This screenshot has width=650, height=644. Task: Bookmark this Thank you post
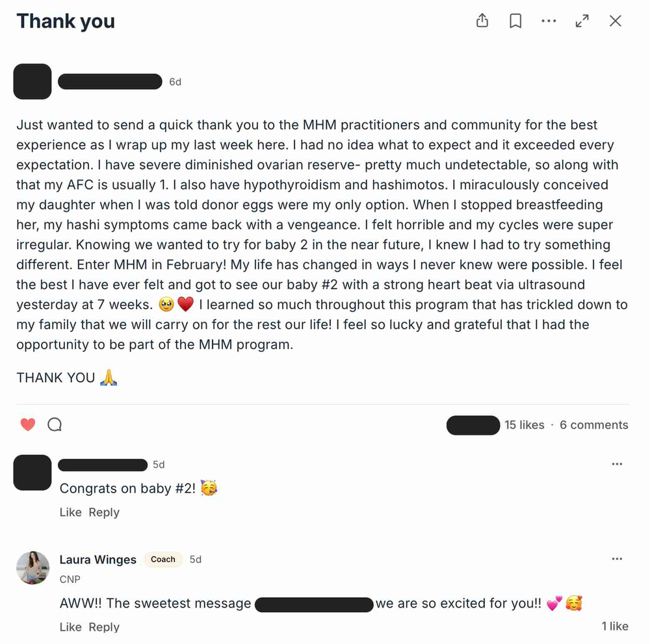click(515, 21)
